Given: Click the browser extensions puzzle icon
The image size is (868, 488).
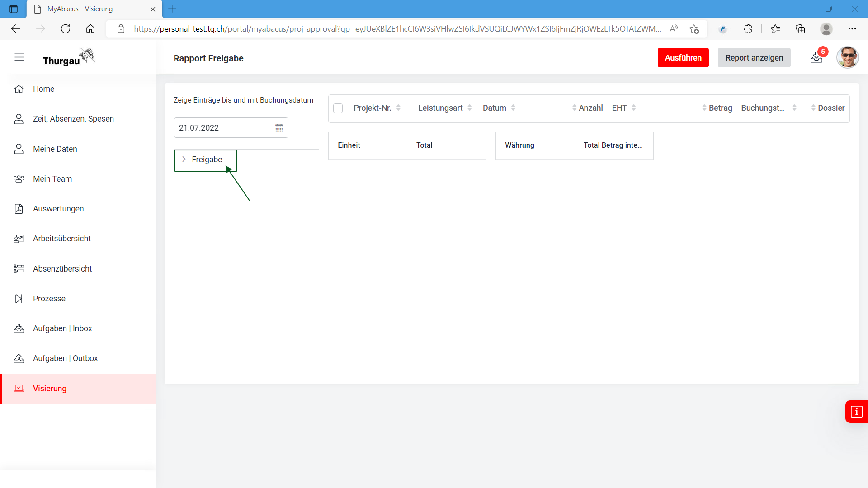Looking at the screenshot, I should click(748, 29).
